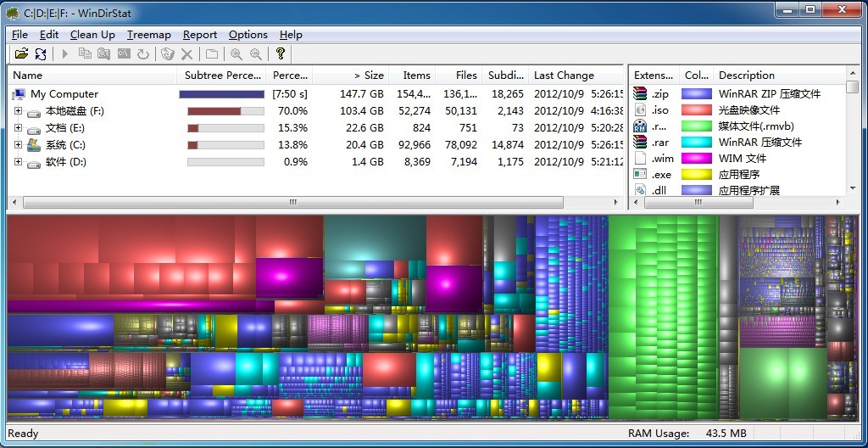Click the recycle bin toolbar icon
The width and height of the screenshot is (868, 448).
(167, 54)
